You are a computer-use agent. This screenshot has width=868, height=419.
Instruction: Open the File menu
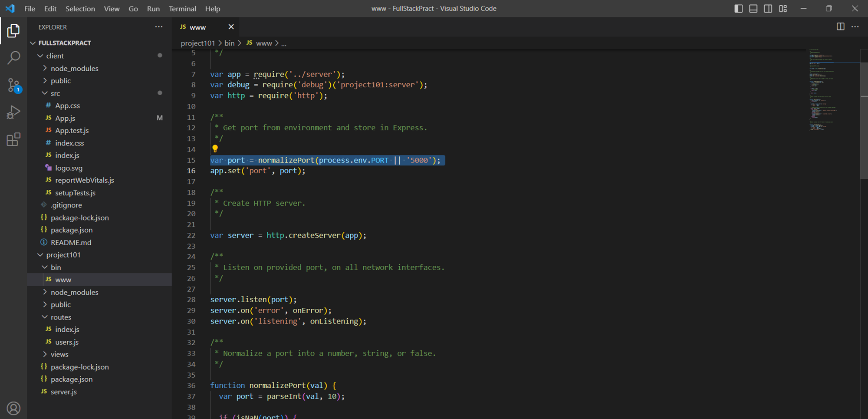[30, 9]
